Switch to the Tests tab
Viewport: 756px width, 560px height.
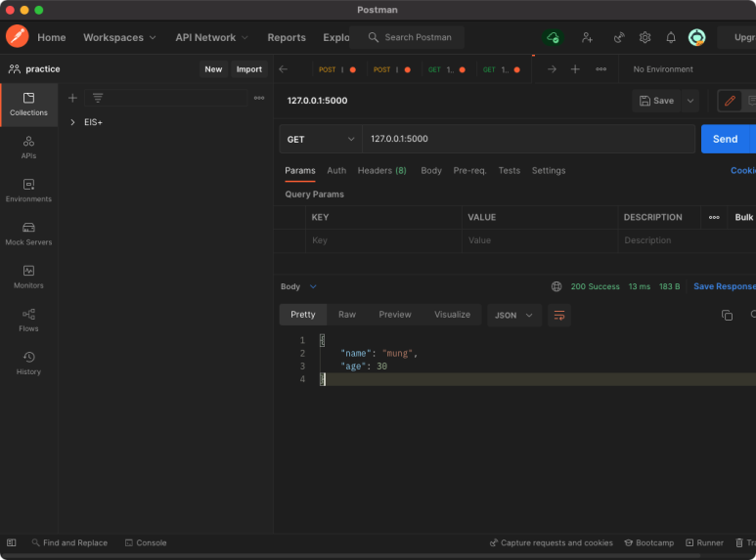(510, 171)
